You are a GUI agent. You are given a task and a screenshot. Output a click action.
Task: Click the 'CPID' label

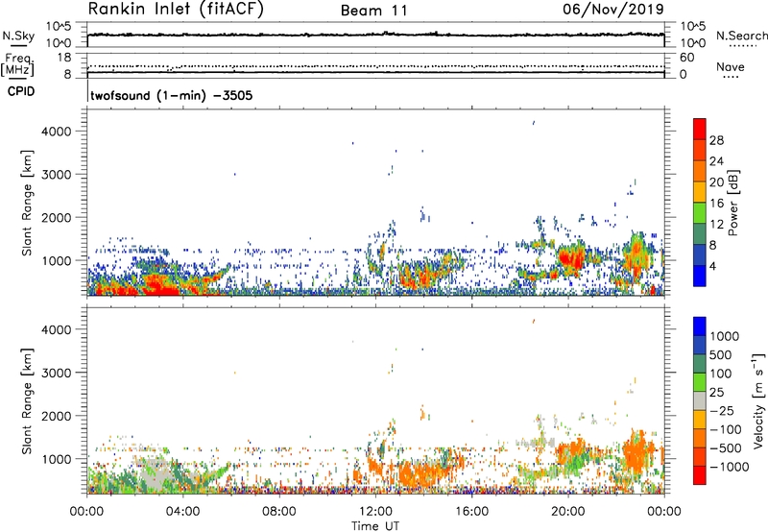[21, 91]
